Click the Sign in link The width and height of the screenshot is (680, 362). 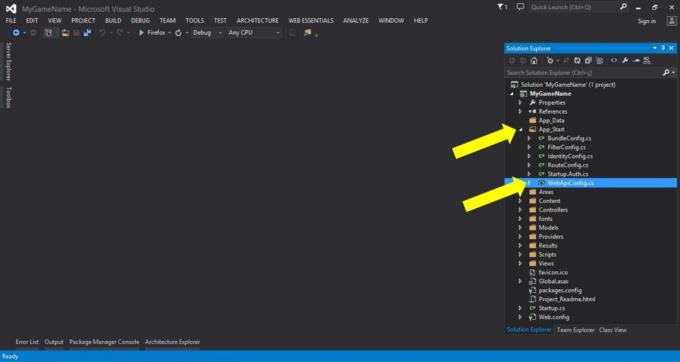click(647, 21)
